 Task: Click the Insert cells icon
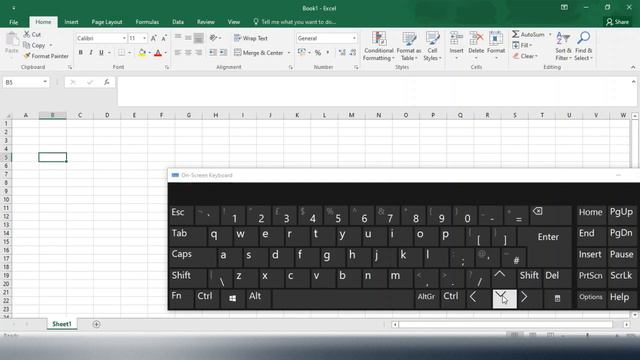(456, 39)
